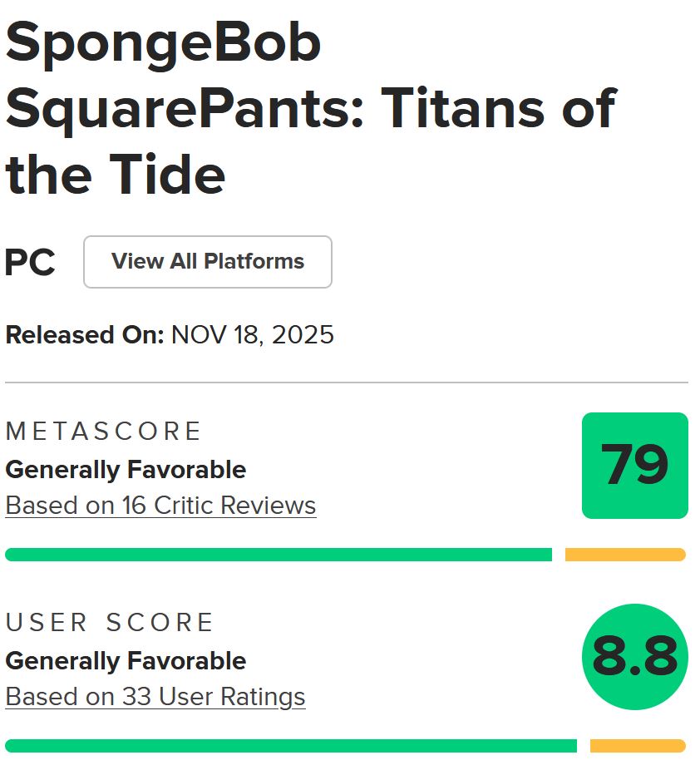Open Based on 16 Critic Reviews link
Image resolution: width=700 pixels, height=770 pixels.
(x=160, y=506)
